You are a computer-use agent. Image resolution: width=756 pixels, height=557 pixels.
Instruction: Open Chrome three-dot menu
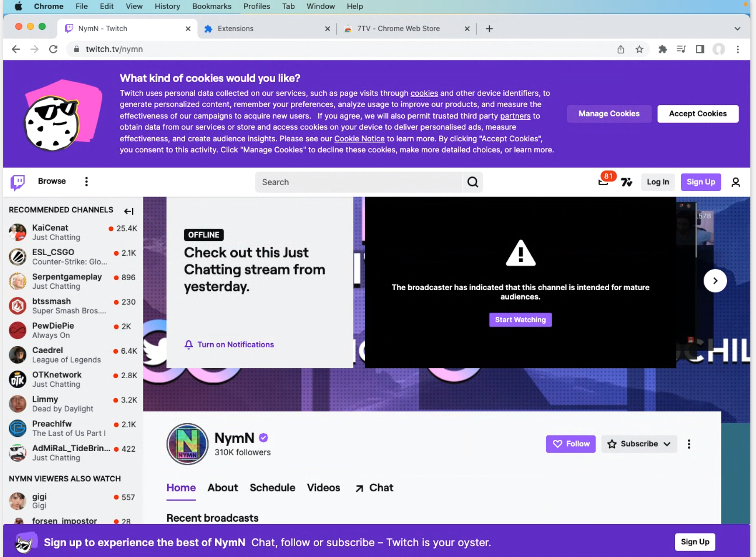point(738,49)
